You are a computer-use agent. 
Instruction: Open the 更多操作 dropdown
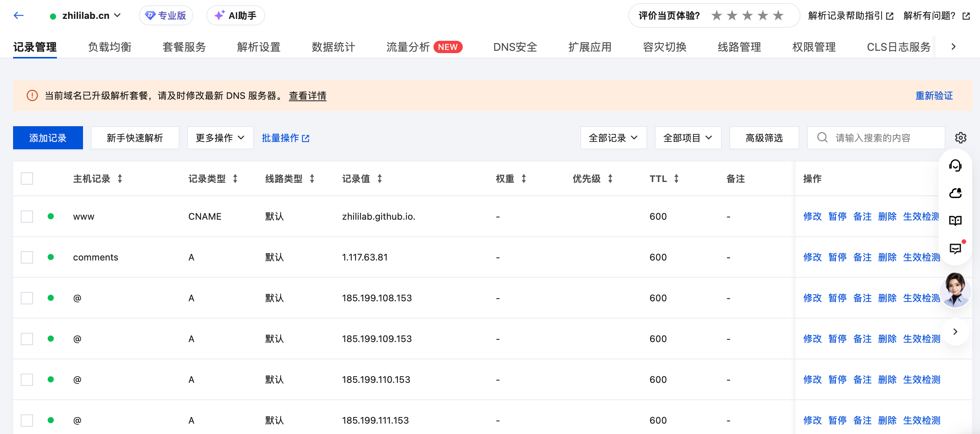(220, 138)
